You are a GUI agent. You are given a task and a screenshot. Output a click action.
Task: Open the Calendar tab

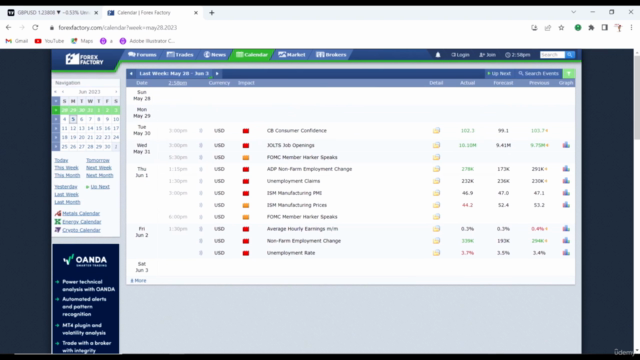tap(252, 55)
